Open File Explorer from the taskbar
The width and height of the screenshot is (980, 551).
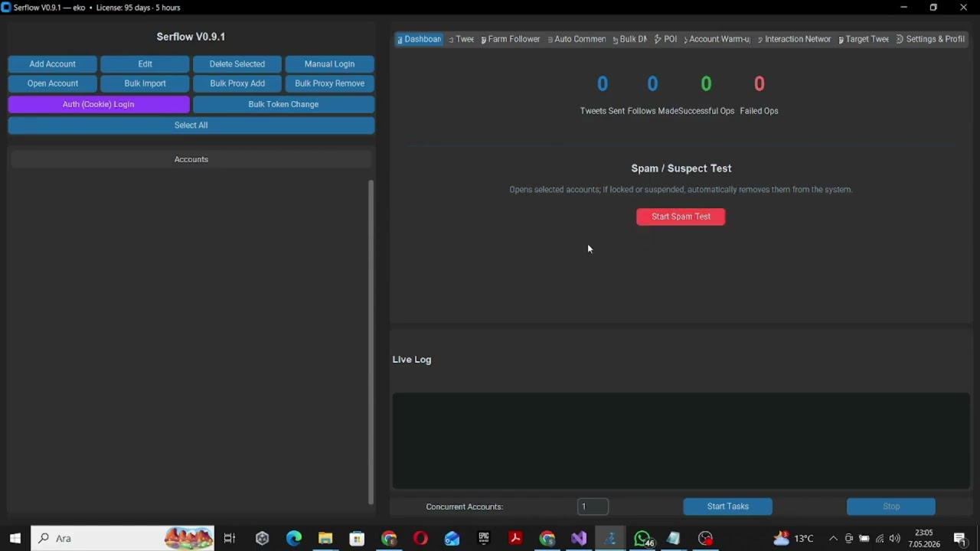(x=325, y=538)
